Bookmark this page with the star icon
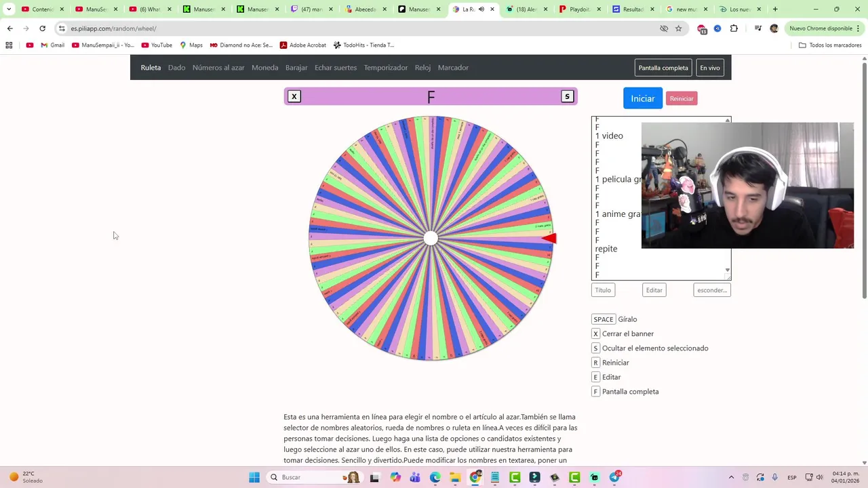 click(678, 28)
